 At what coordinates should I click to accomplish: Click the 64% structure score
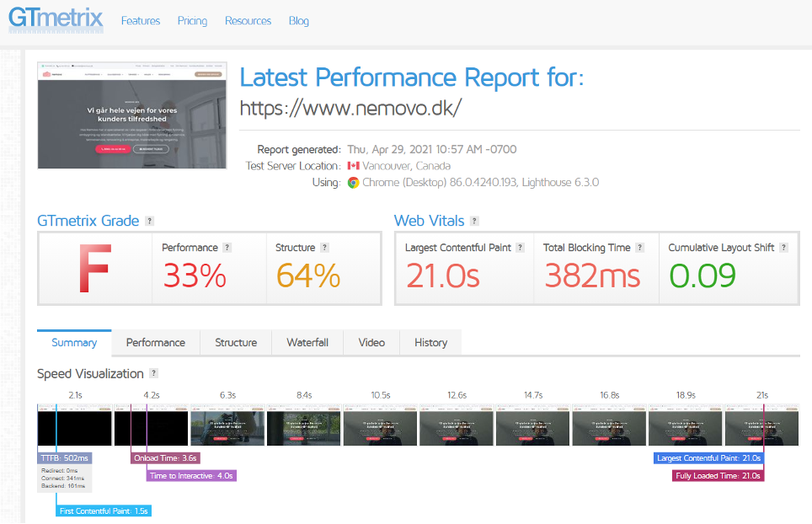coord(308,275)
